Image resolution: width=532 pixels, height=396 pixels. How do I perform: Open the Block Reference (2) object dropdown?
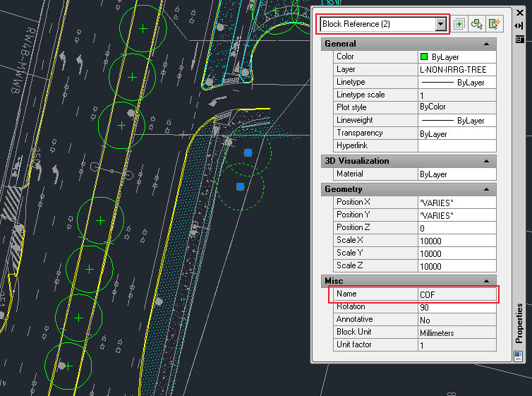[x=442, y=24]
